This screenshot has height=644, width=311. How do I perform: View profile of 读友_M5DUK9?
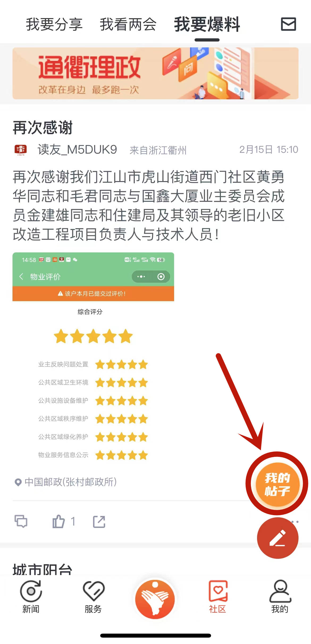click(x=77, y=150)
